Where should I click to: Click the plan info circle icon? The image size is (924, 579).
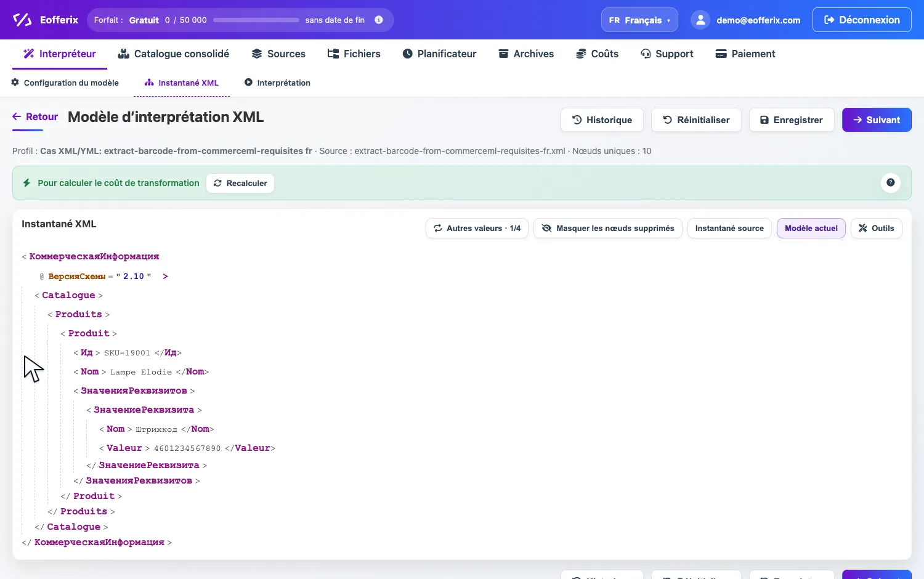pyautogui.click(x=379, y=20)
